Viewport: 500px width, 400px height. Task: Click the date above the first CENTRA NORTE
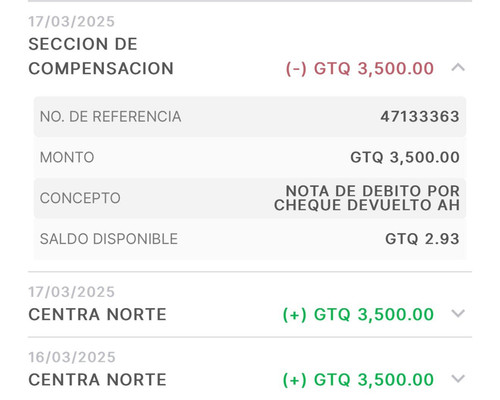pyautogui.click(x=72, y=292)
